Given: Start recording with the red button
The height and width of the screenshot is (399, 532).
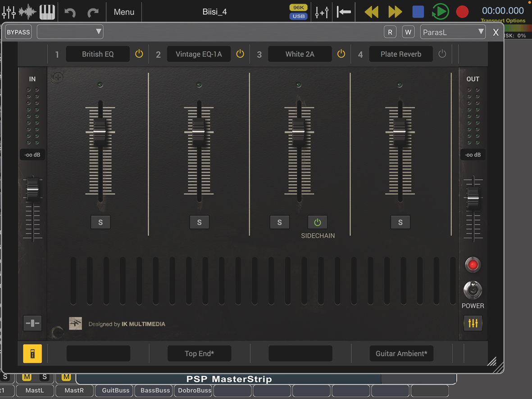Looking at the screenshot, I should pyautogui.click(x=462, y=12).
